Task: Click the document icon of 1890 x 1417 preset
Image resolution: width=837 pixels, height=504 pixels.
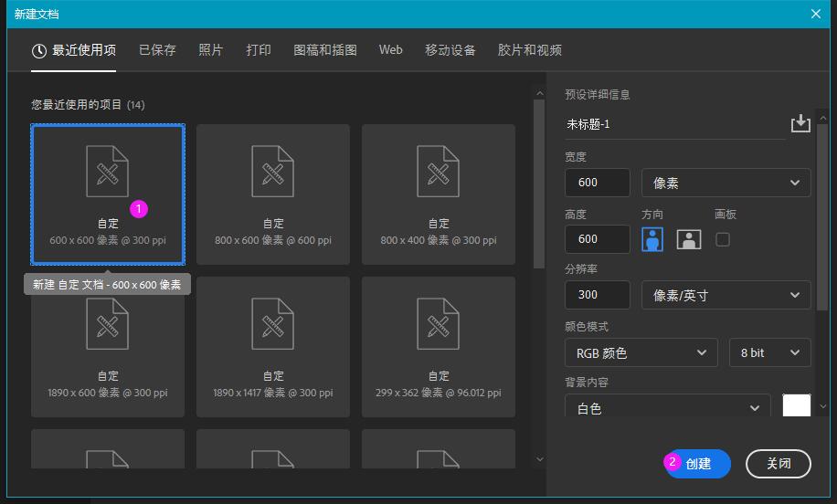Action: click(x=273, y=324)
